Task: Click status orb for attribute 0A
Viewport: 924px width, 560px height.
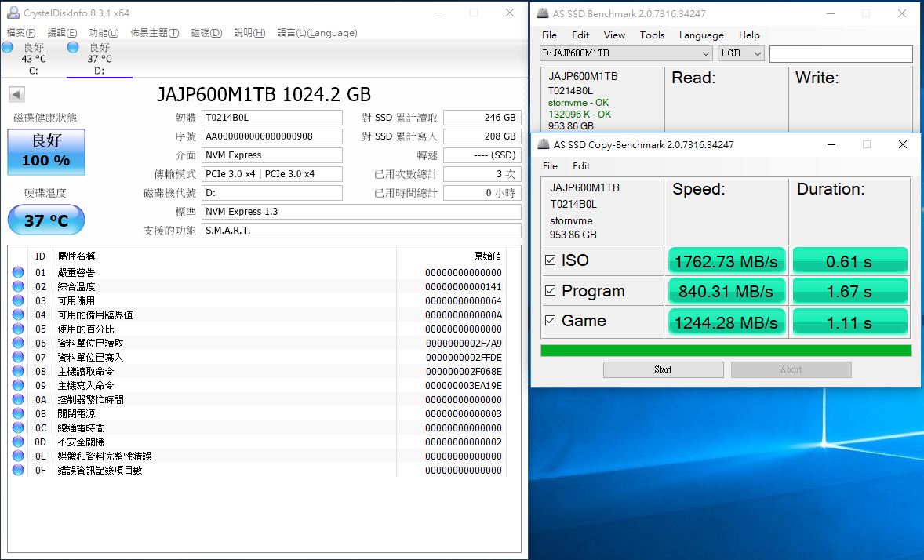Action: coord(18,400)
